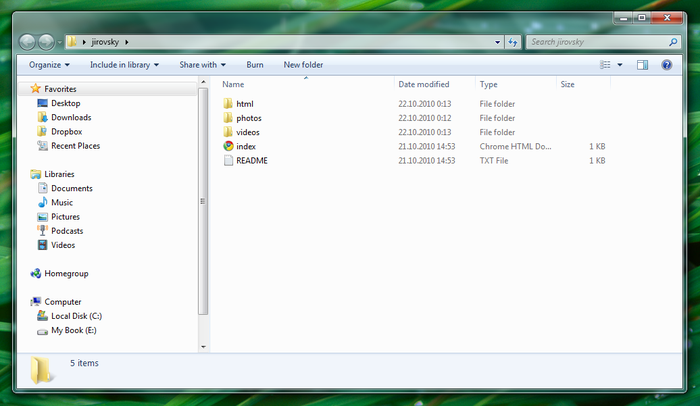Open the Share with menu
Image resolution: width=700 pixels, height=406 pixels.
pos(202,65)
